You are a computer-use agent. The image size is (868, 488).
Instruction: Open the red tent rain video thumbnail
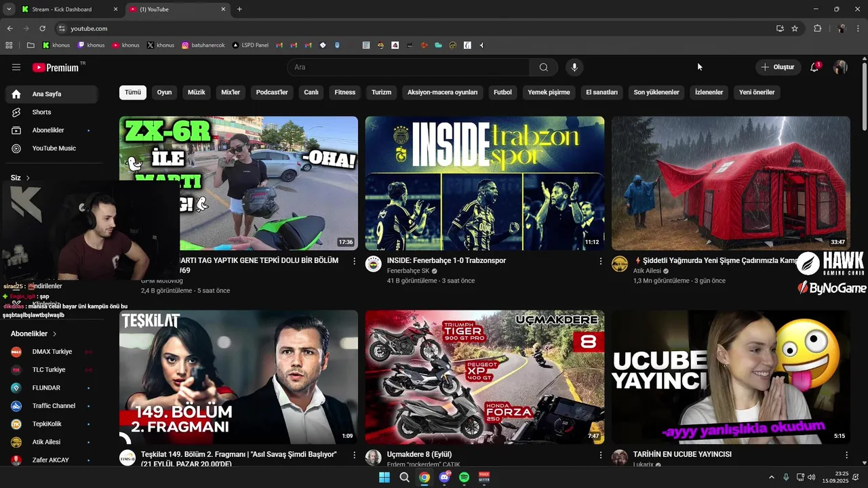(731, 183)
